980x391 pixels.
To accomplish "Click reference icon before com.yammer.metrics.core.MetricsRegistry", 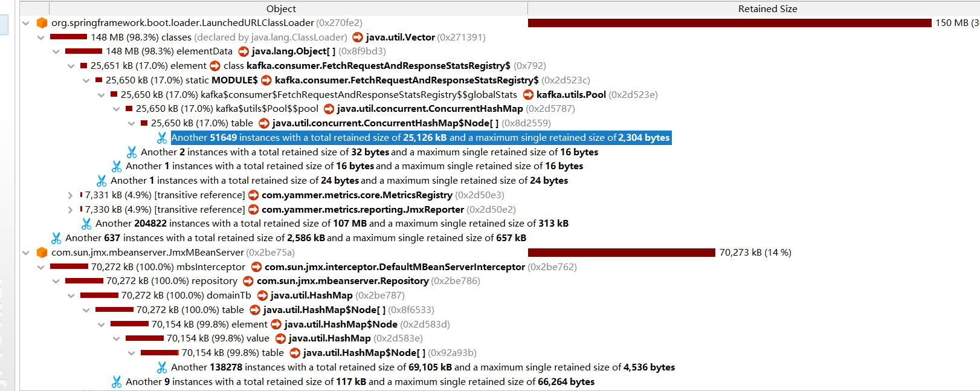I will tap(254, 195).
